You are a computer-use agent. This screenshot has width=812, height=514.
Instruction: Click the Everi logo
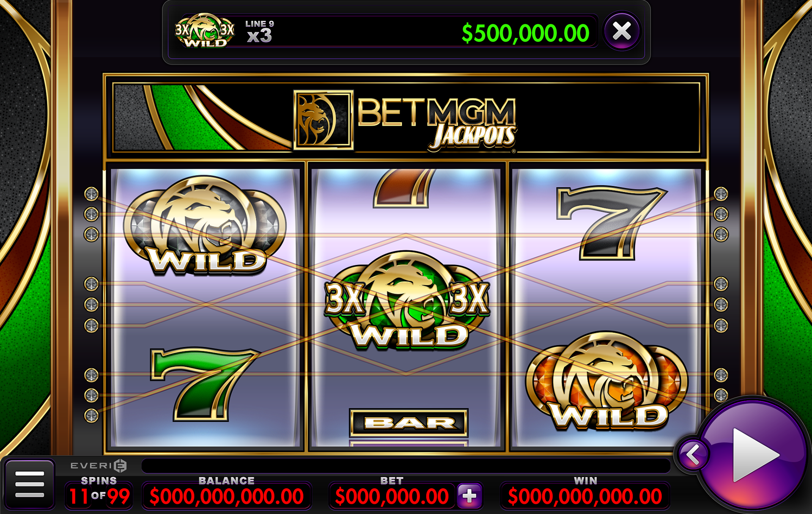tap(99, 466)
